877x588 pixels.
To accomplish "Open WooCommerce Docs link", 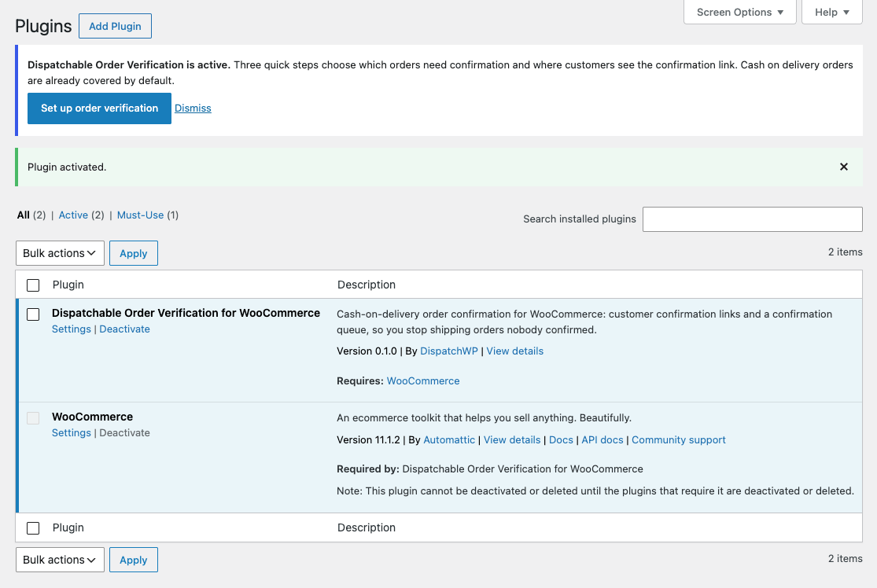I will point(561,440).
